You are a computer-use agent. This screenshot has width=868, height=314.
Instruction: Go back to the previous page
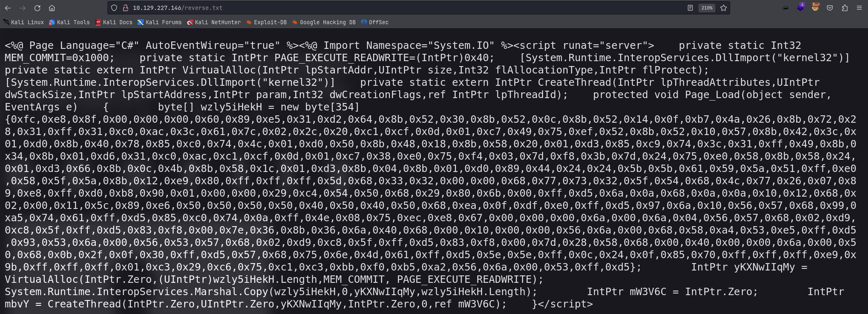[8, 8]
